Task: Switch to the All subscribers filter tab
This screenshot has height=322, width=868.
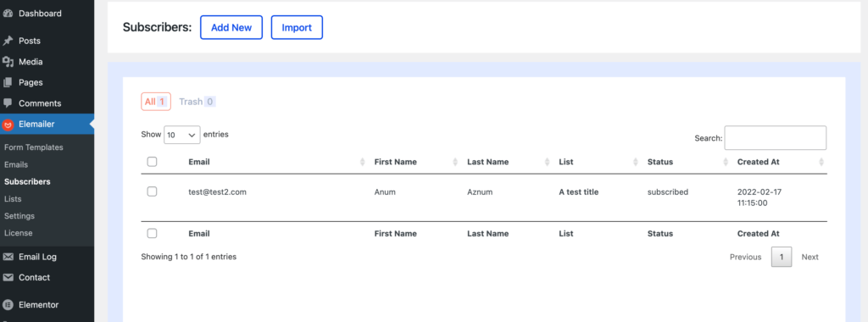Action: pos(156,102)
